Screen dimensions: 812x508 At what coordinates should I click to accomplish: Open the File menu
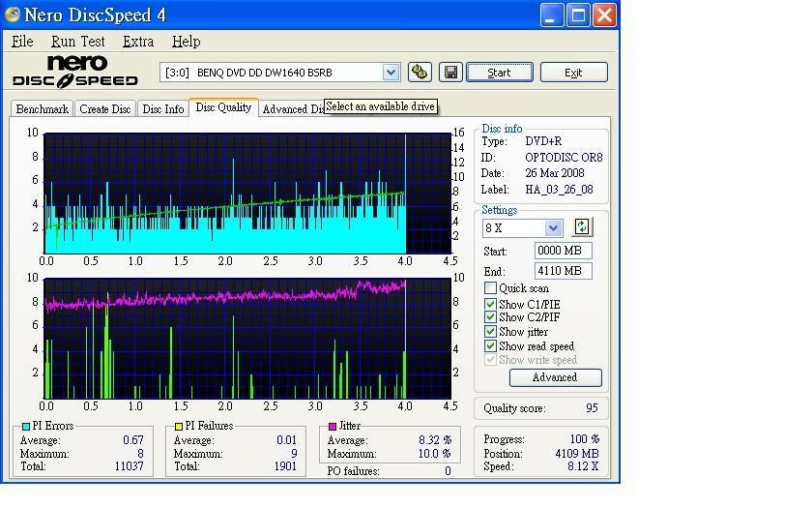tap(22, 42)
